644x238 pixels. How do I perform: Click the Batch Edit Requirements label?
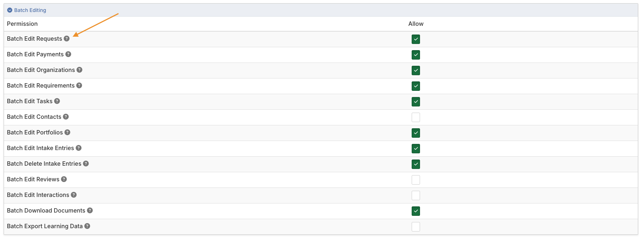(41, 85)
